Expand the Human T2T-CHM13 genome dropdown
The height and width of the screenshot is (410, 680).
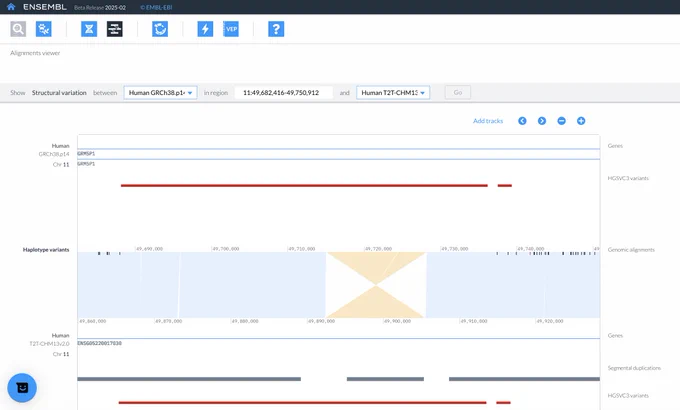[393, 92]
